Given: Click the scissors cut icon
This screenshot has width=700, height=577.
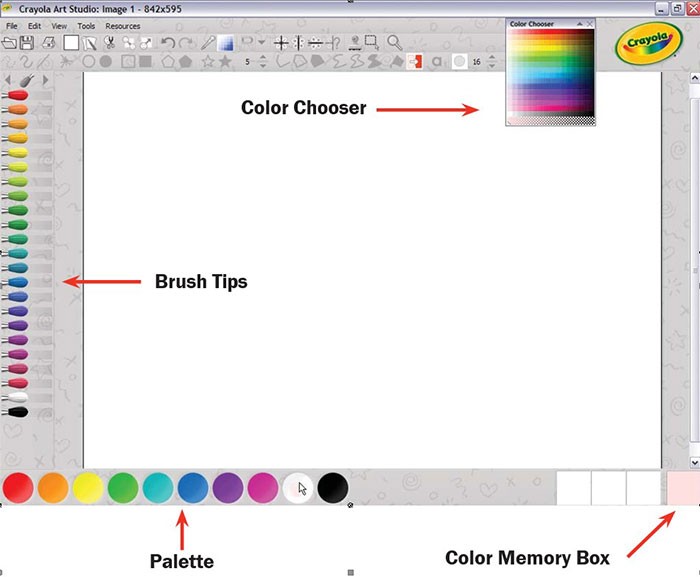Looking at the screenshot, I should [110, 43].
